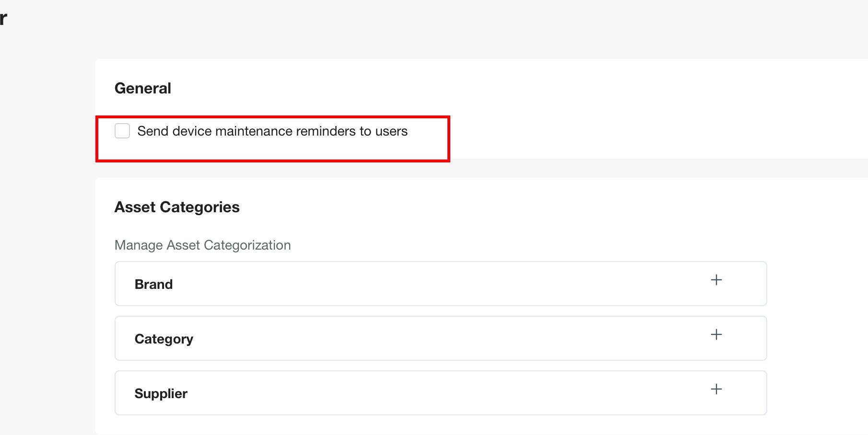Image resolution: width=868 pixels, height=435 pixels.
Task: Select the 'Asset Categories' section heading
Action: 177,207
